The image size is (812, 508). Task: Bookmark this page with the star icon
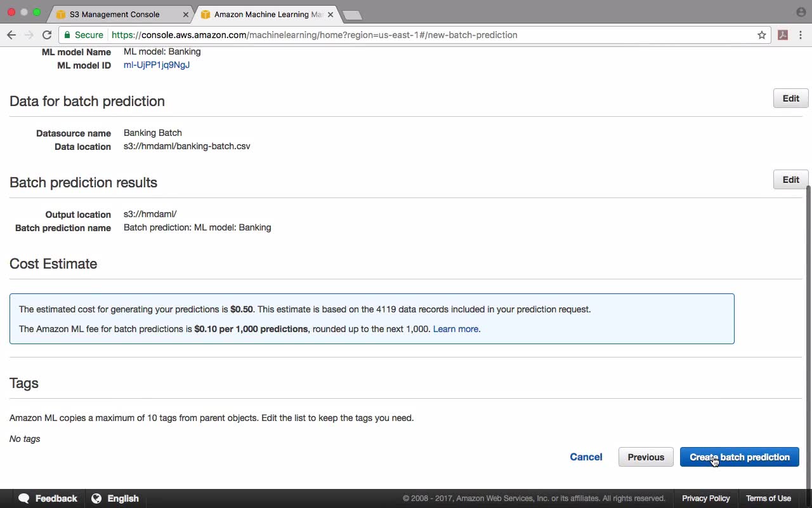coord(762,35)
